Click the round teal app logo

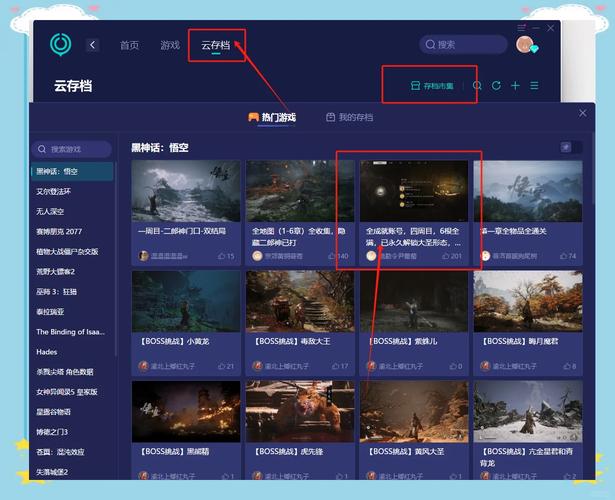(x=60, y=44)
